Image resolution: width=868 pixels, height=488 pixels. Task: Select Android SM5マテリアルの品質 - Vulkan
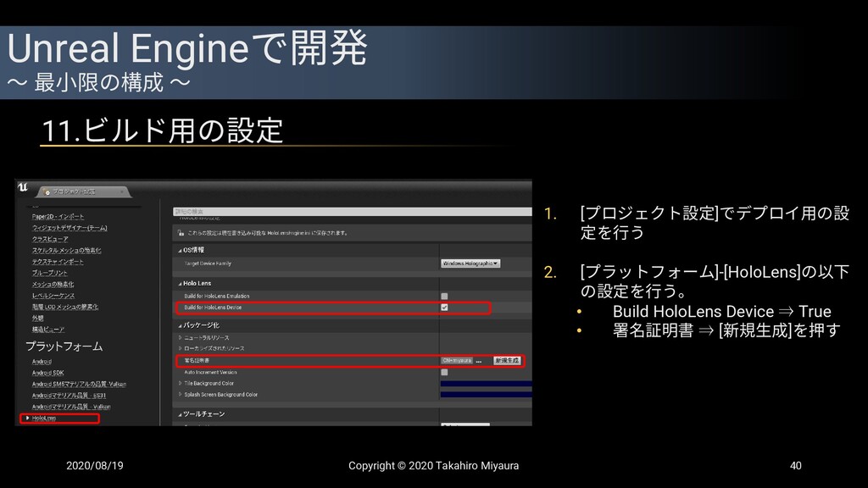coord(79,385)
